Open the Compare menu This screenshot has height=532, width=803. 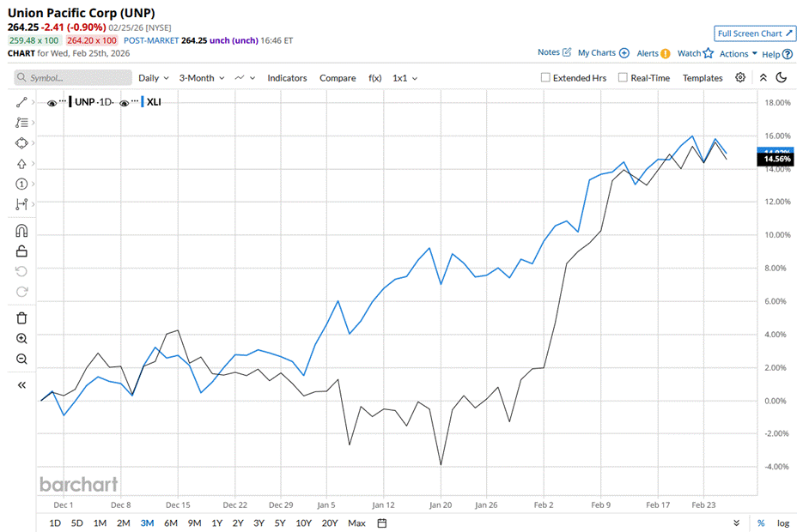pos(338,78)
